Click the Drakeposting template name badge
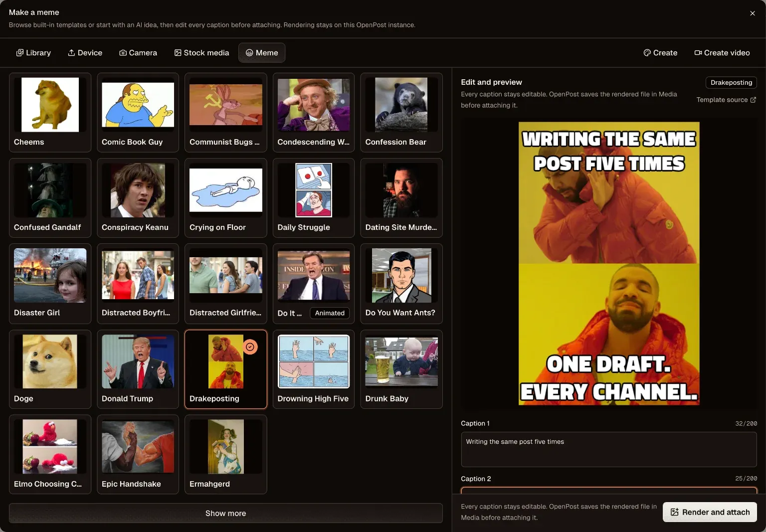Screen dimensions: 766x532 click(731, 82)
